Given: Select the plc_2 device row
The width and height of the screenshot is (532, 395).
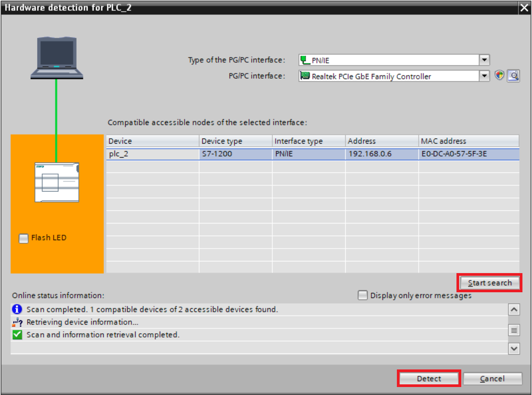Looking at the screenshot, I should (152, 154).
